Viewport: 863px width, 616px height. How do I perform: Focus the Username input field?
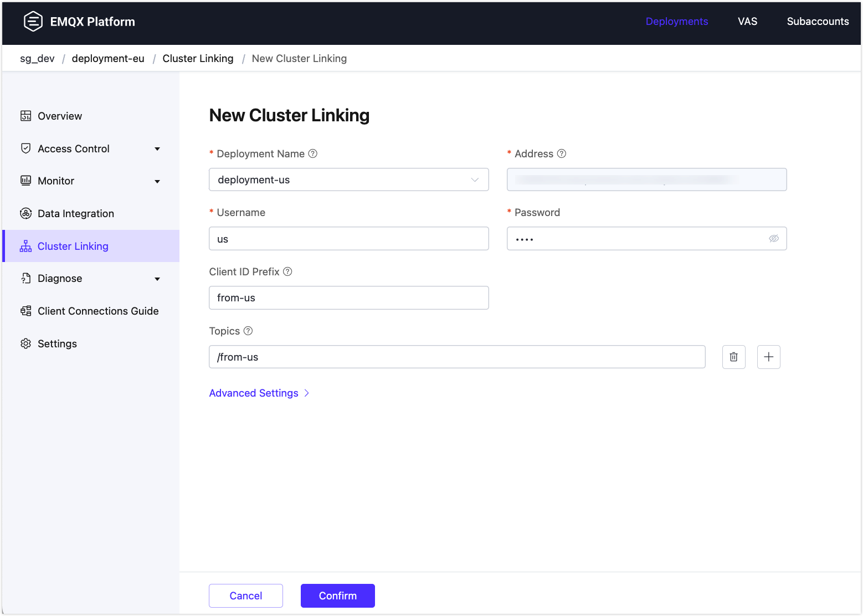point(349,239)
